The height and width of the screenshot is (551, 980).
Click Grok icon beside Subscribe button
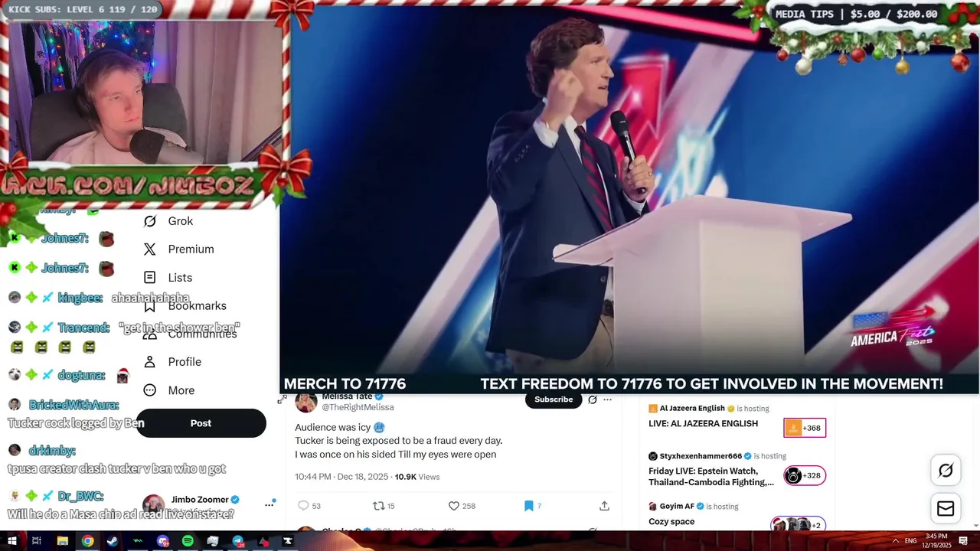tap(592, 399)
